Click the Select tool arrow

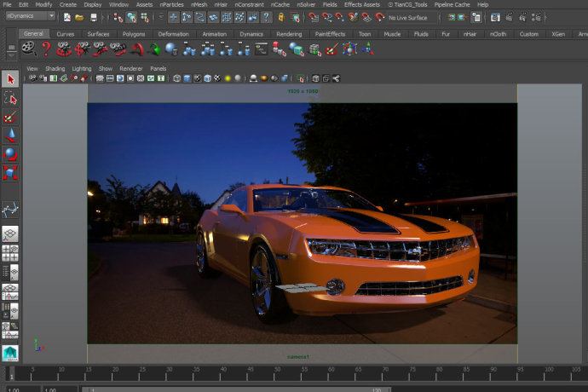coord(10,79)
